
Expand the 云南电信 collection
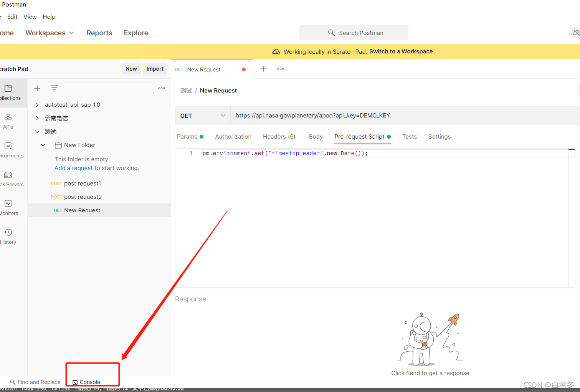[x=37, y=118]
